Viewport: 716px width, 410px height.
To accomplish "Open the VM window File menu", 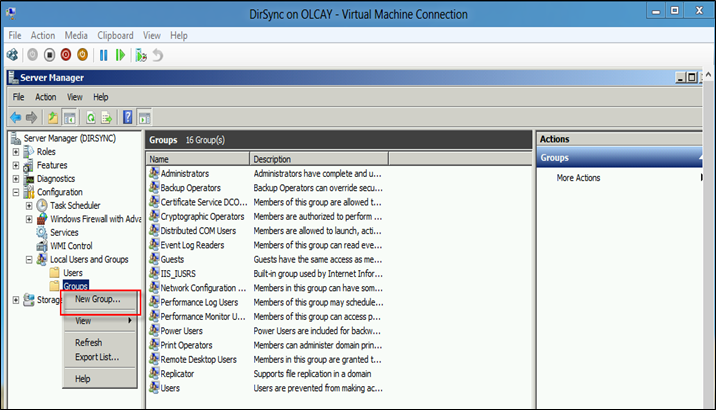I will [x=15, y=35].
